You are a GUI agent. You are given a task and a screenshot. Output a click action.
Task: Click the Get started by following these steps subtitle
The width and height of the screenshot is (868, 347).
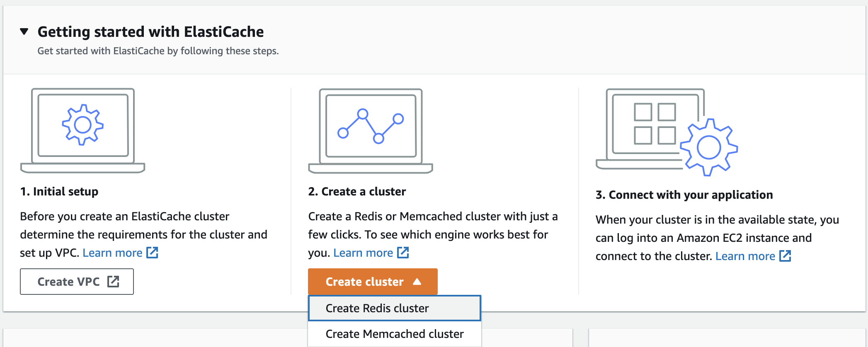click(x=158, y=51)
